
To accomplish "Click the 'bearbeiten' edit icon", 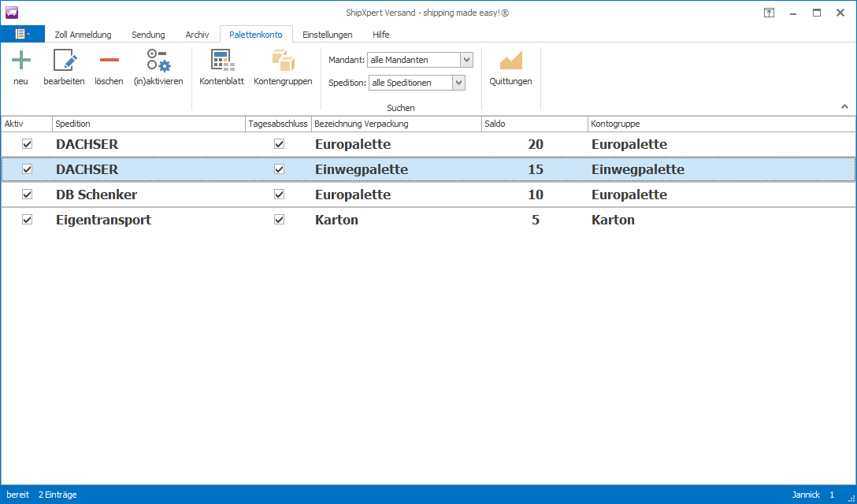I will [x=64, y=61].
